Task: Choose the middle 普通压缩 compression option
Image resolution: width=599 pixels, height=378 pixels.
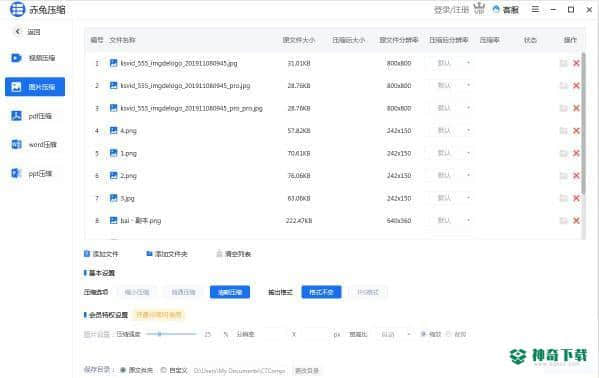Action: pyautogui.click(x=183, y=292)
